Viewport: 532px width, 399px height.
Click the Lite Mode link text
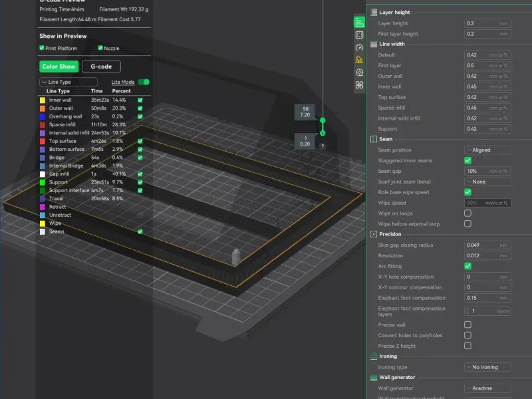pyautogui.click(x=123, y=82)
